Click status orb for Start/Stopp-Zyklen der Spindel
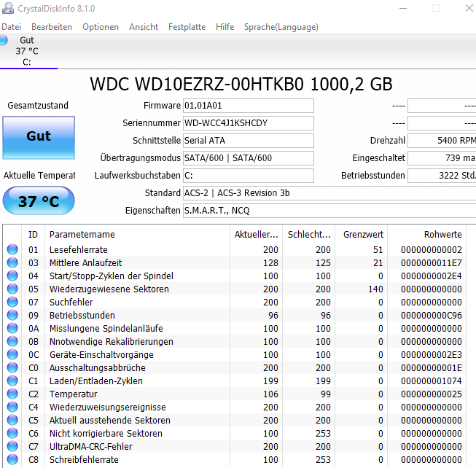 12,276
